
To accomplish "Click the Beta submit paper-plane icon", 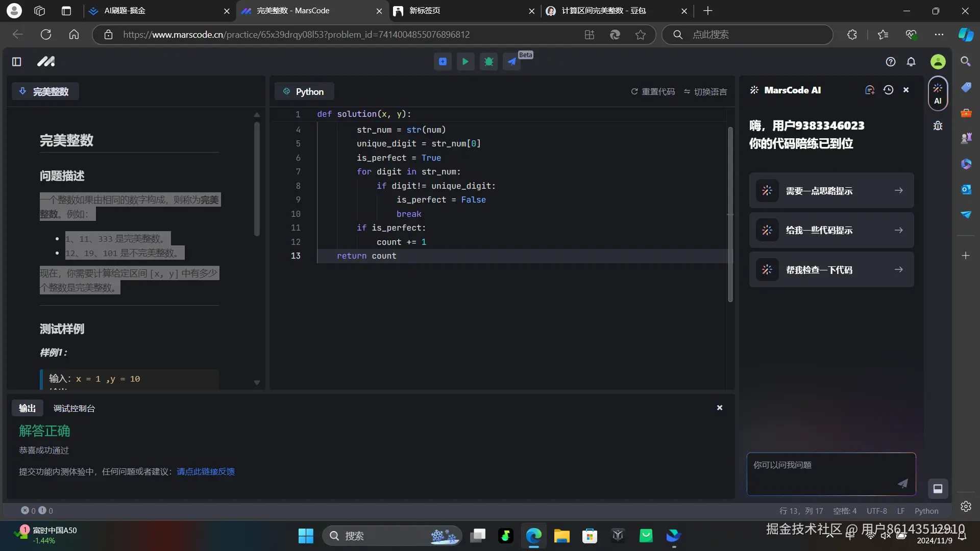I will click(511, 62).
